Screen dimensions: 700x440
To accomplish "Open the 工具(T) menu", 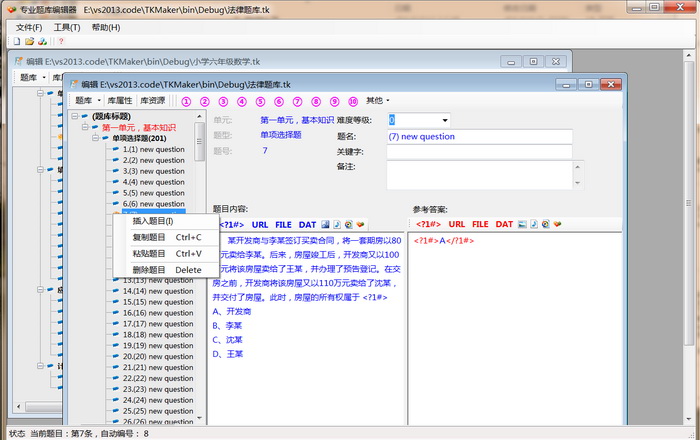I will pos(67,27).
